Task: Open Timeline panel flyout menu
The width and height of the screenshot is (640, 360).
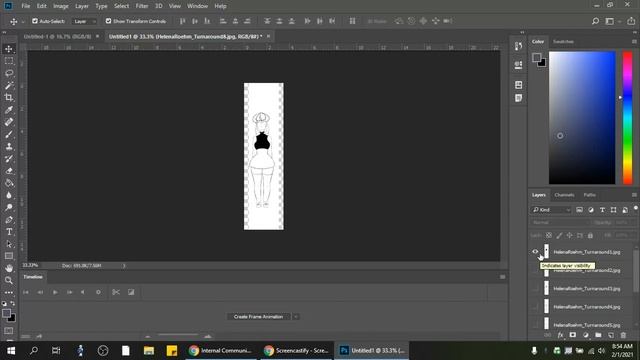Action: click(502, 277)
